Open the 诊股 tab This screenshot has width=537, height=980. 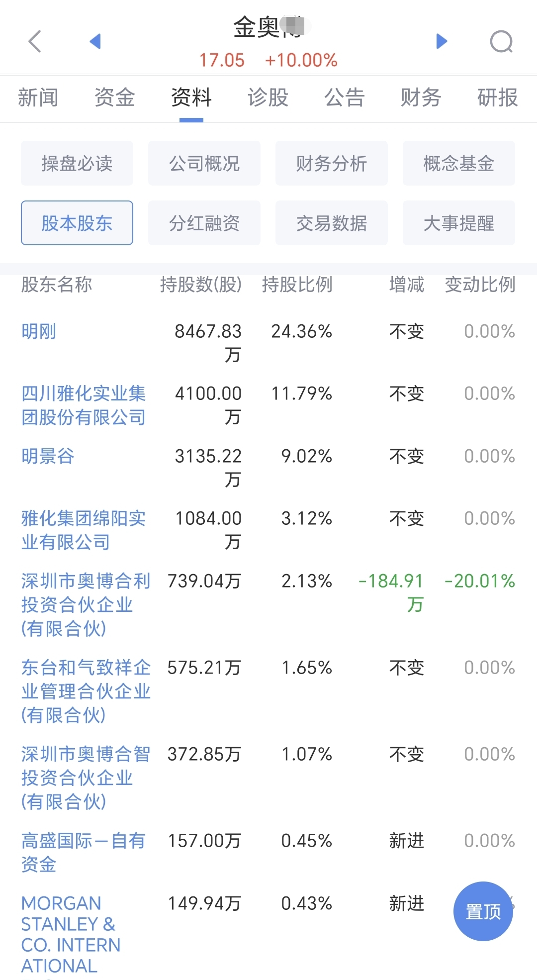pos(268,98)
